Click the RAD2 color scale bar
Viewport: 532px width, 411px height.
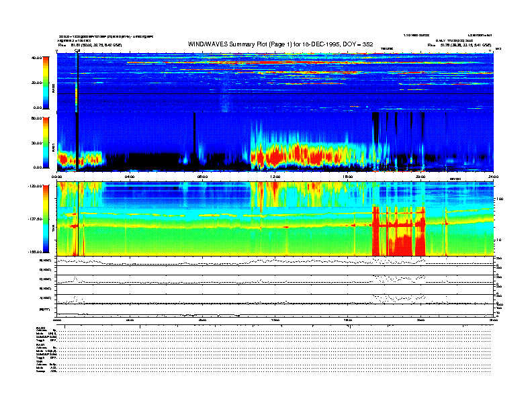point(46,83)
